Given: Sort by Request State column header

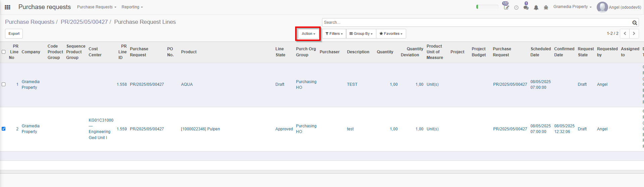Looking at the screenshot, I should pos(586,52).
